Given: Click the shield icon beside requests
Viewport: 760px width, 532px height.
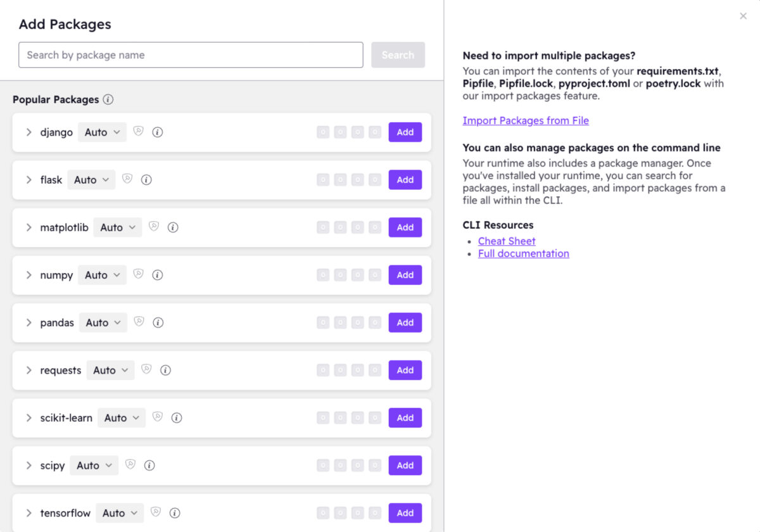Looking at the screenshot, I should [x=146, y=370].
